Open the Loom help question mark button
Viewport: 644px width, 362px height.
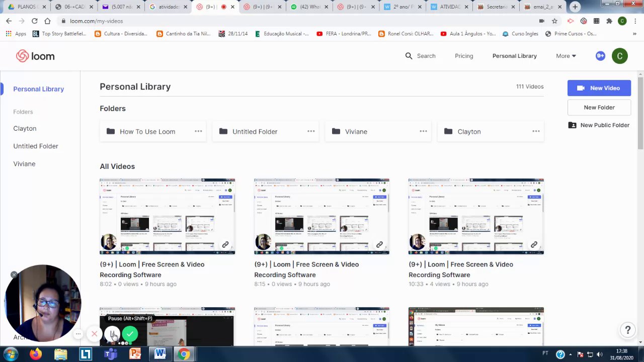click(627, 330)
